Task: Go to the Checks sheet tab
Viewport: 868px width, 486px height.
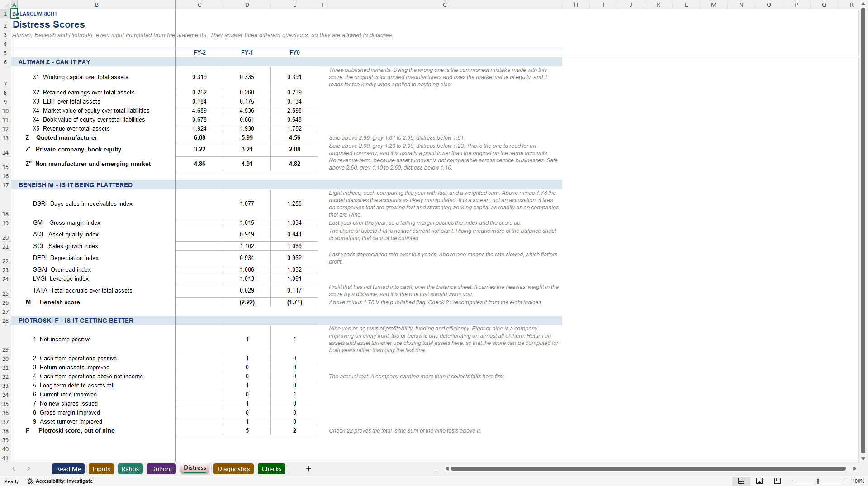Action: (271, 469)
